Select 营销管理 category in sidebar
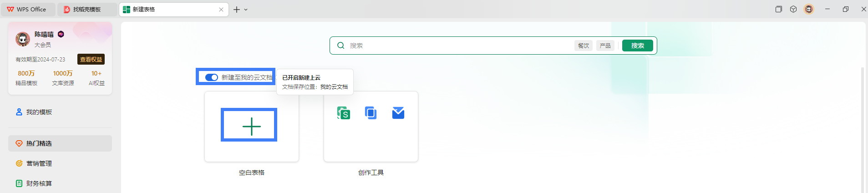 [39, 163]
